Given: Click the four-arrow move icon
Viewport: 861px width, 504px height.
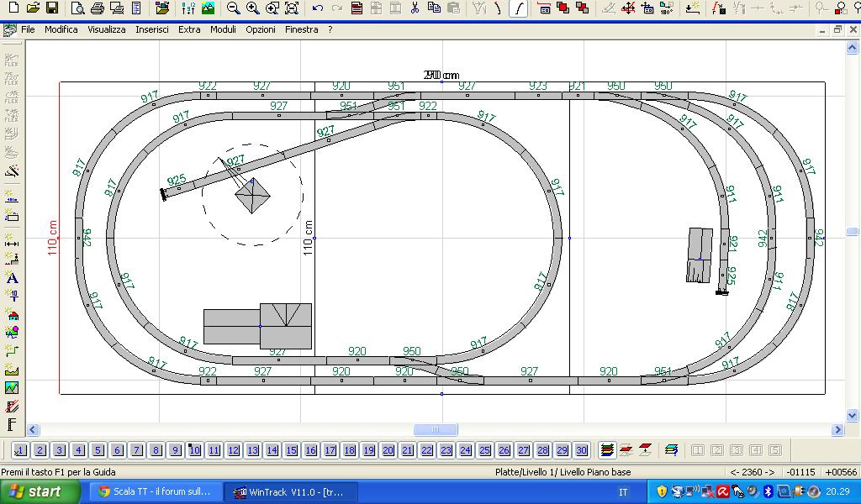Looking at the screenshot, I should point(628,8).
